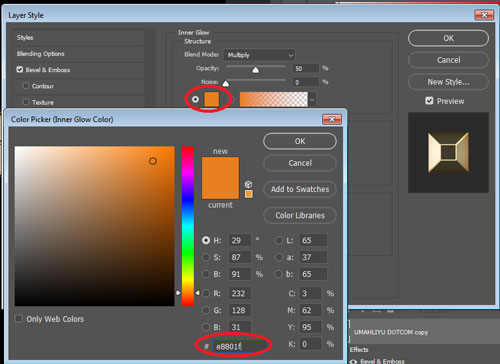Screen dimensions: 500x364
Task: Click the Effects label in Layers panel
Action: pos(359,349)
